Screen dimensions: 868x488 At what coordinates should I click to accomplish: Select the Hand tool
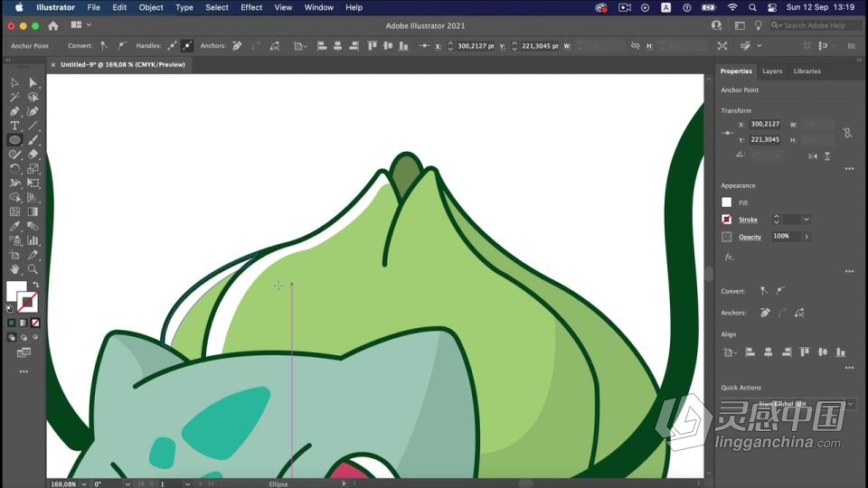pos(15,269)
